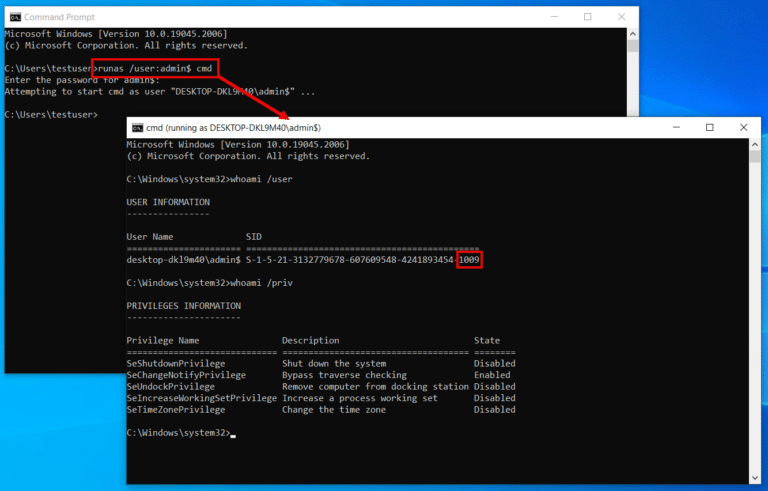The height and width of the screenshot is (491, 768).
Task: Click the 'whoami /user' command line
Action: [x=209, y=179]
